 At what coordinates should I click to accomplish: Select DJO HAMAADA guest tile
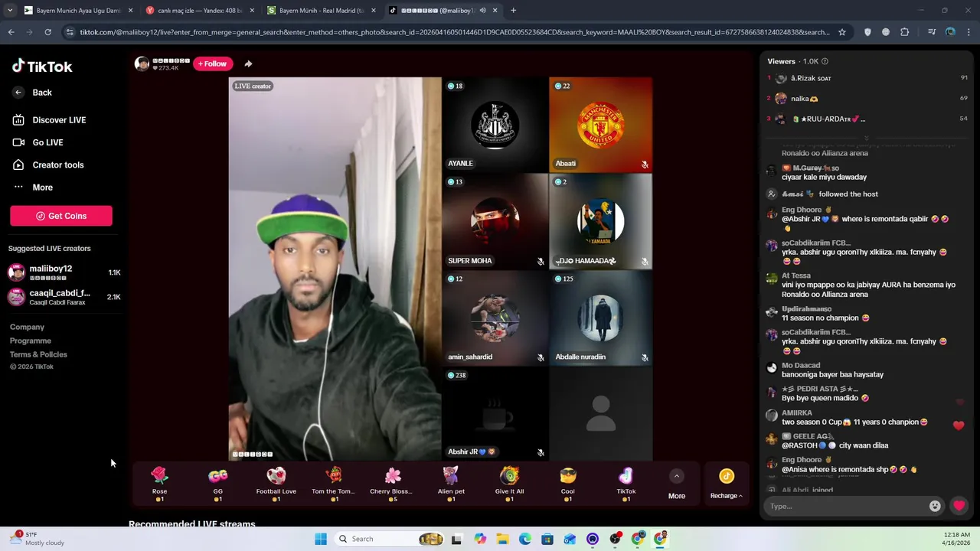point(600,221)
